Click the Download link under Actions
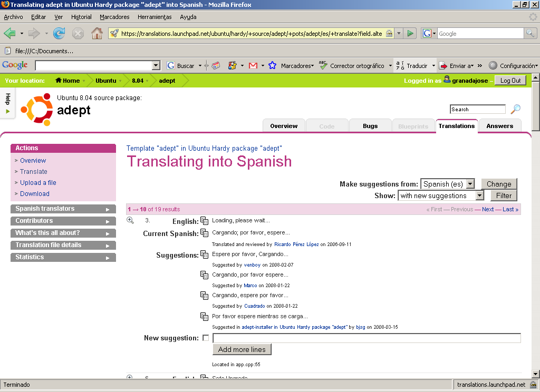Image resolution: width=540 pixels, height=392 pixels. click(x=34, y=194)
